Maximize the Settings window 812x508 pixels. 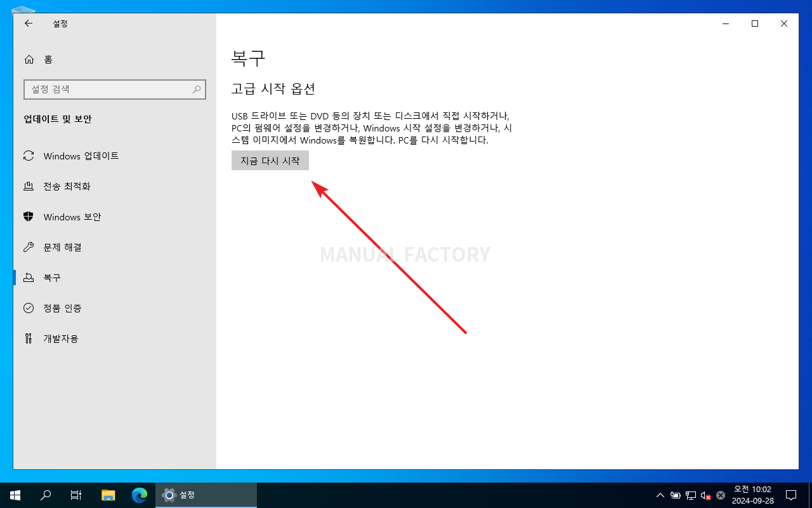coord(755,23)
